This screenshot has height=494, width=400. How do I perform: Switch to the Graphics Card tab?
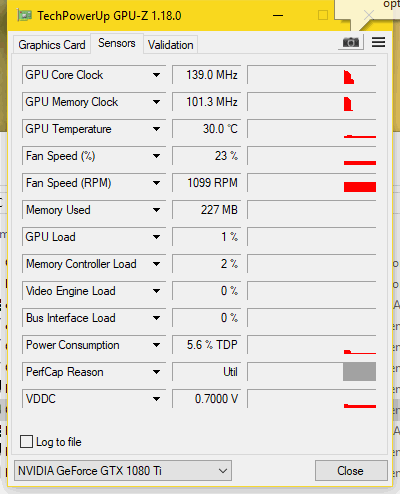pos(52,45)
